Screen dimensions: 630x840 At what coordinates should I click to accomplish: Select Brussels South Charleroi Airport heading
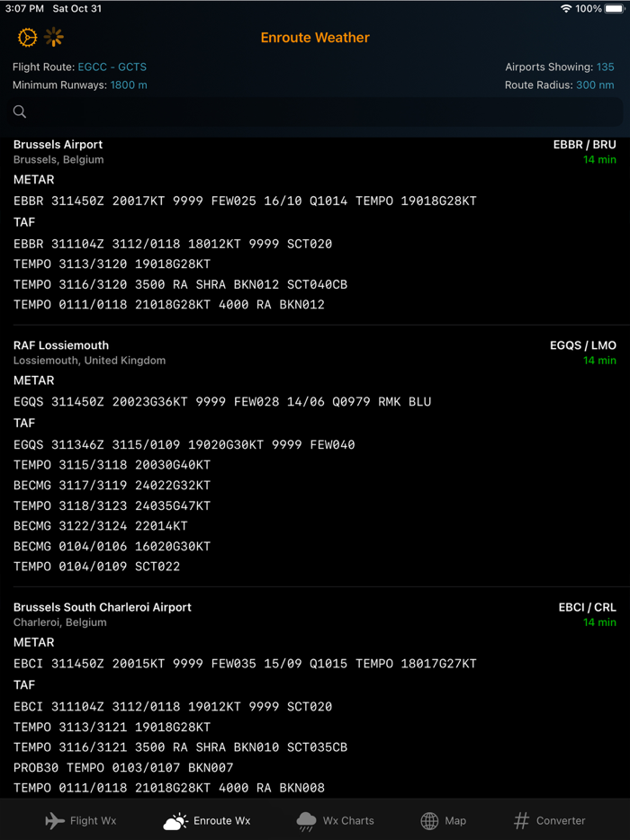coord(103,607)
